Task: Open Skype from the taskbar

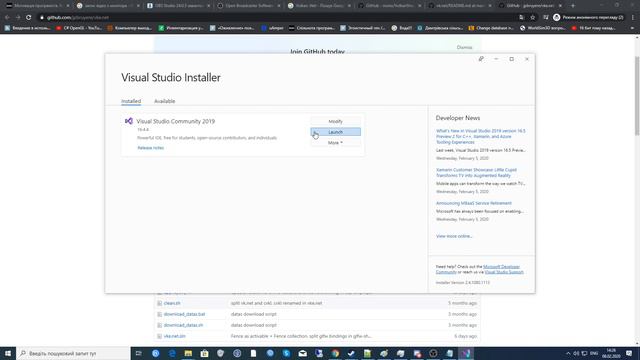Action: (x=286, y=353)
